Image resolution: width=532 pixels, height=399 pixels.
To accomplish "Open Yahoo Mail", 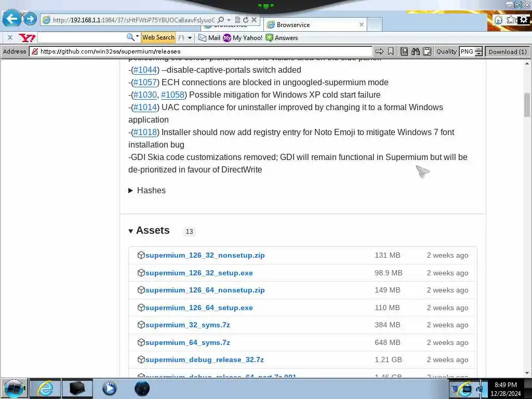I will [209, 37].
